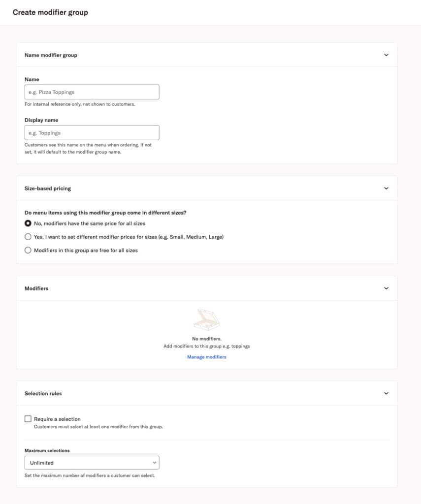Screen dimensions: 421x504
Task: Open the Maximum selections dropdown
Action: pyautogui.click(x=92, y=462)
